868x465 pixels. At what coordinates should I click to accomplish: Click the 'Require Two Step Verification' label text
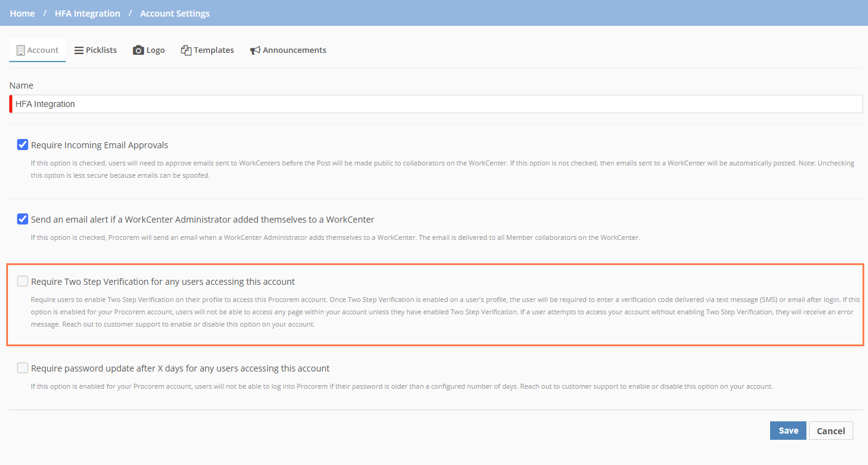click(163, 282)
